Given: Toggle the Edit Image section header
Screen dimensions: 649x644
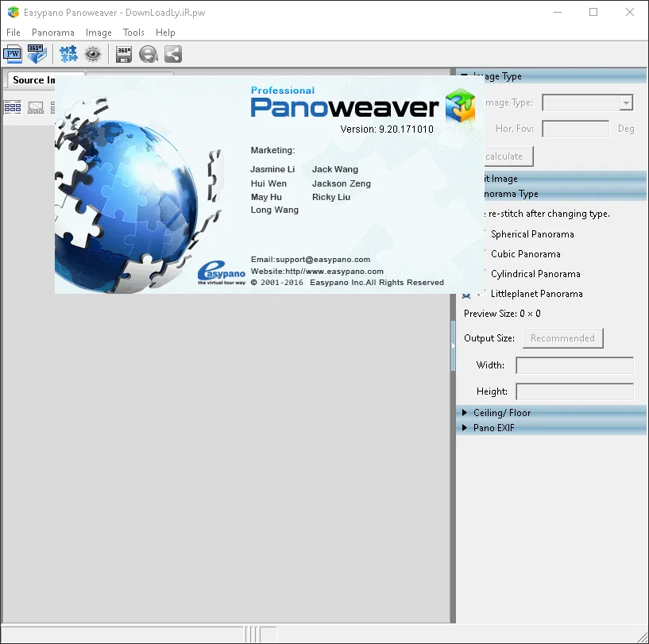Looking at the screenshot, I should [x=566, y=179].
